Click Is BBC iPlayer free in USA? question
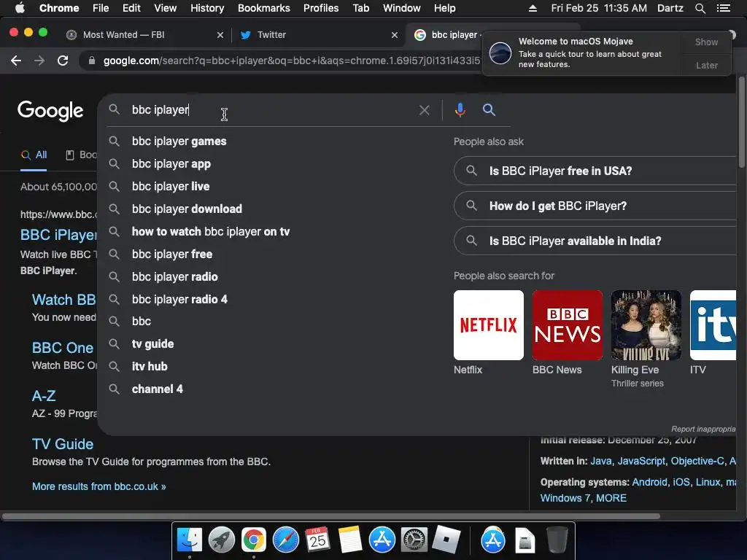This screenshot has width=747, height=560. click(x=595, y=171)
